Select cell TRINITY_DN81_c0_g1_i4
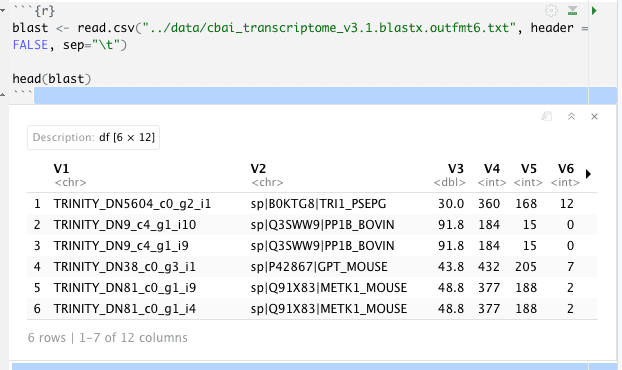 coord(125,309)
